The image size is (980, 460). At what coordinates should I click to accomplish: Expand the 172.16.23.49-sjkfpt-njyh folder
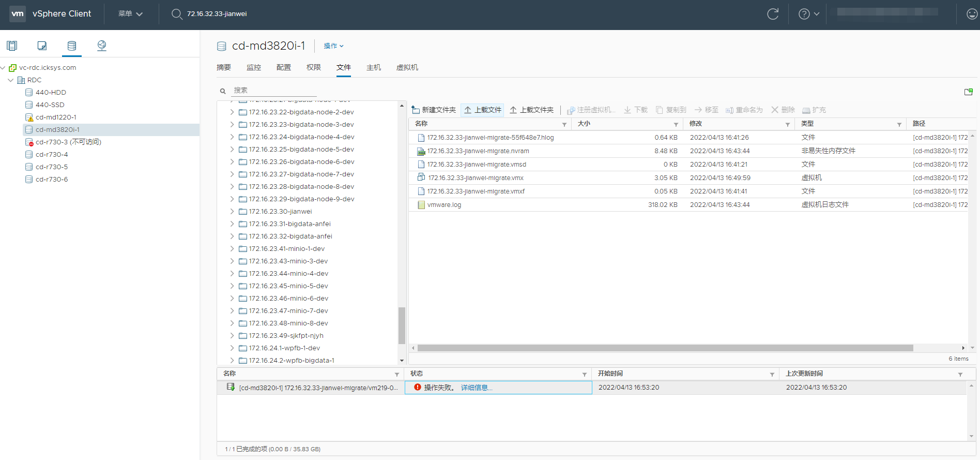click(232, 336)
